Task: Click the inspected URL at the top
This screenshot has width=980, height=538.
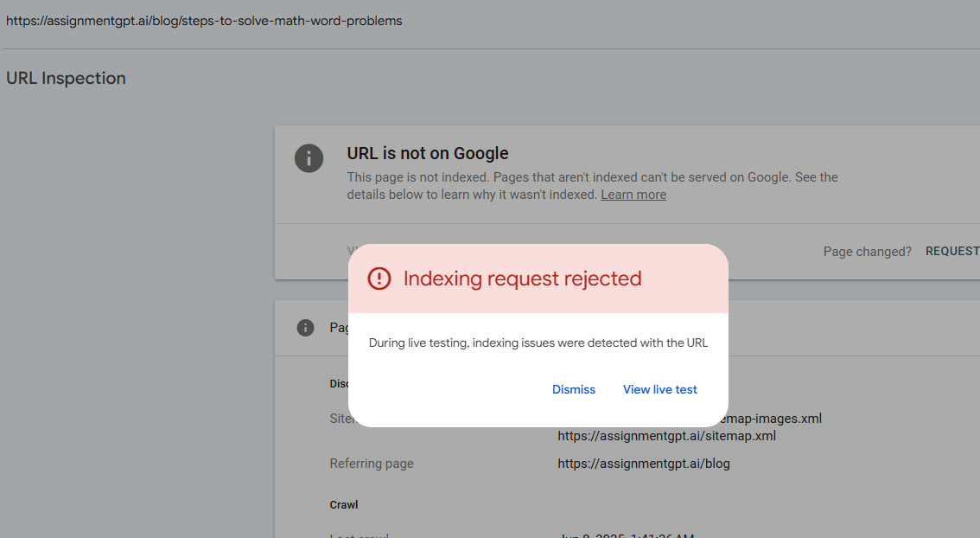Action: coord(204,21)
